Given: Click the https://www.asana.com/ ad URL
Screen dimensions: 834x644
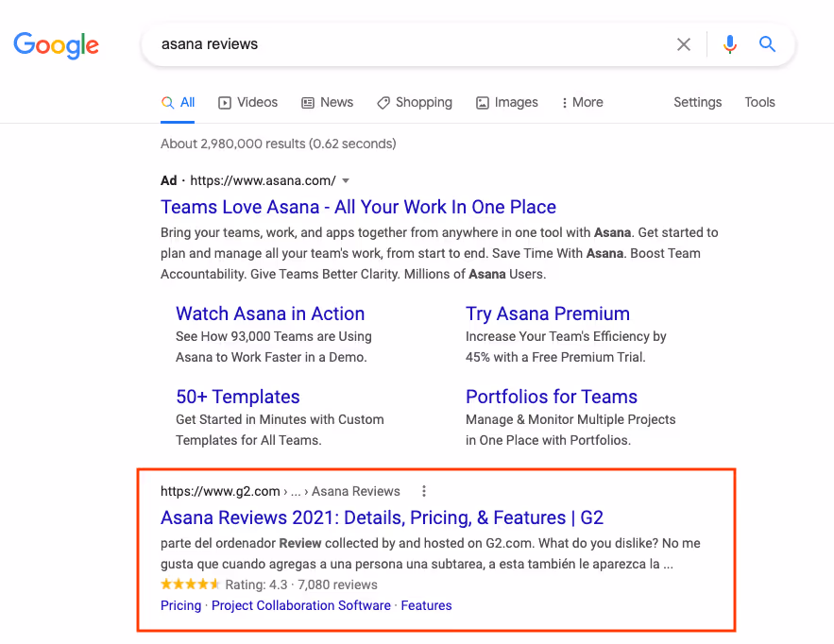Looking at the screenshot, I should (x=263, y=180).
